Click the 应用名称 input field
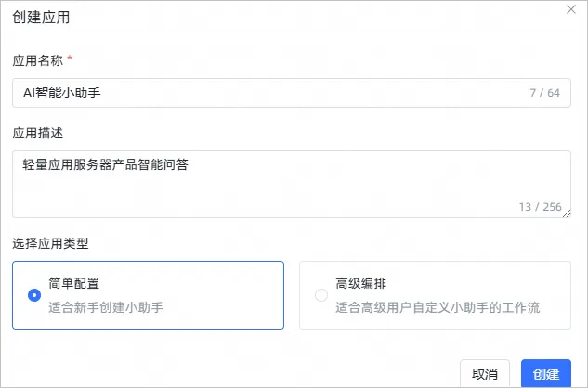Image resolution: width=588 pixels, height=388 pixels. (x=279, y=93)
